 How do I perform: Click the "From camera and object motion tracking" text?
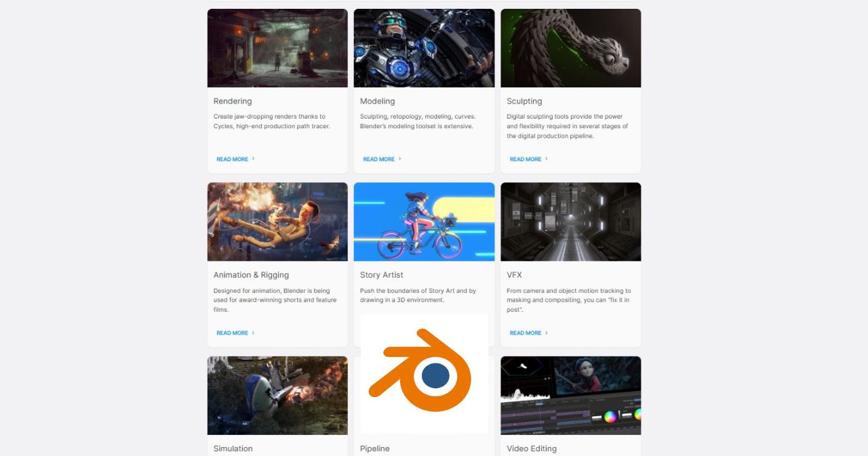coord(569,300)
